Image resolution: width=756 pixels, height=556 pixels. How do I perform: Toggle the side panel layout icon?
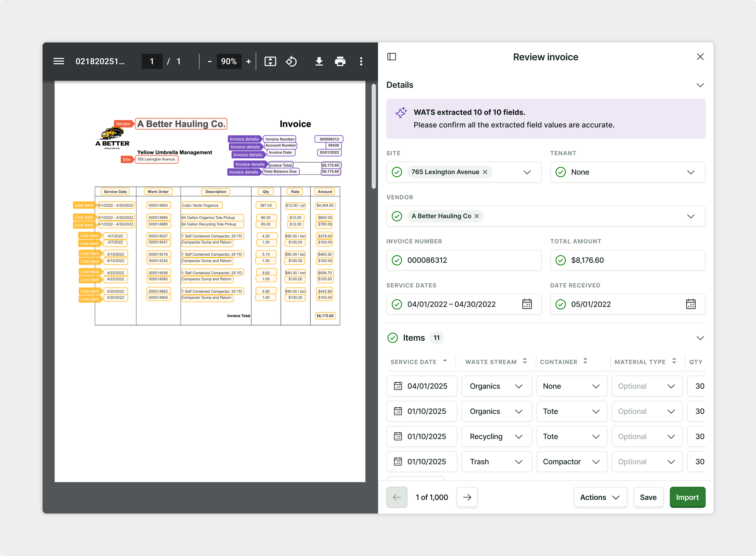tap(392, 57)
